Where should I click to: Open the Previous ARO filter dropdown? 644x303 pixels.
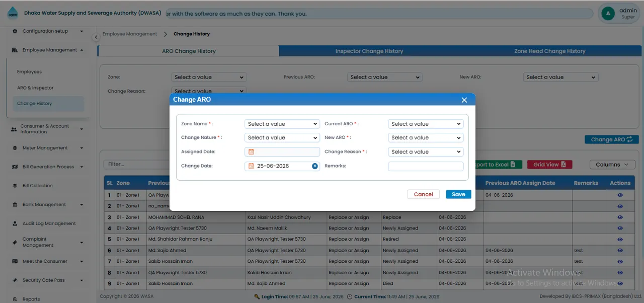tap(384, 77)
